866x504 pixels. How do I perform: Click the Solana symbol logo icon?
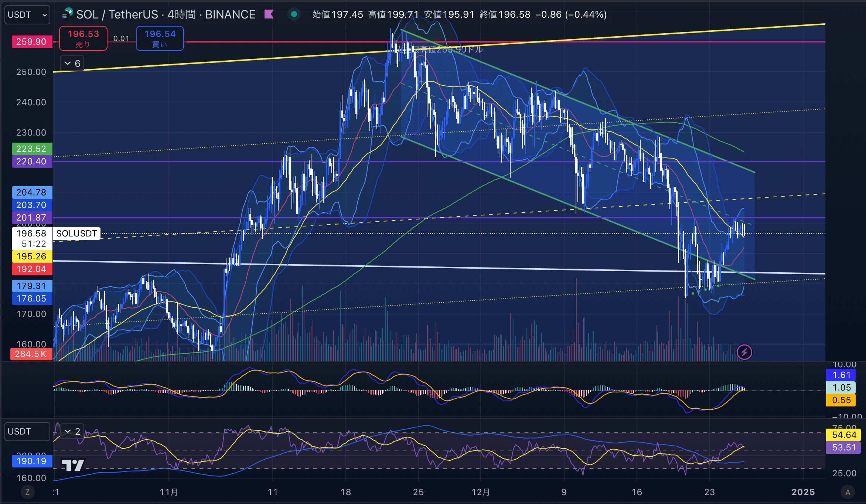click(67, 14)
